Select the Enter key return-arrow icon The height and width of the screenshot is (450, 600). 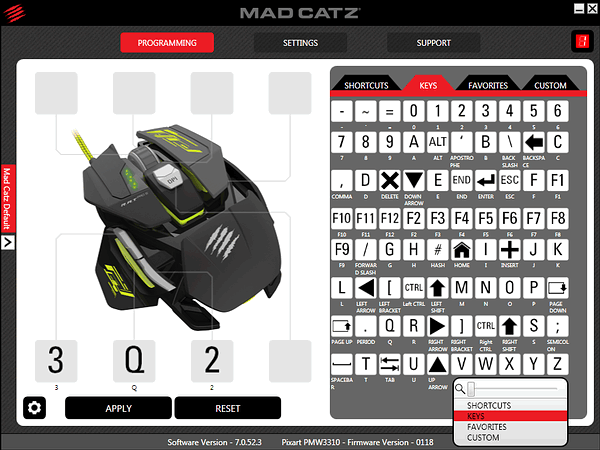tap(486, 180)
